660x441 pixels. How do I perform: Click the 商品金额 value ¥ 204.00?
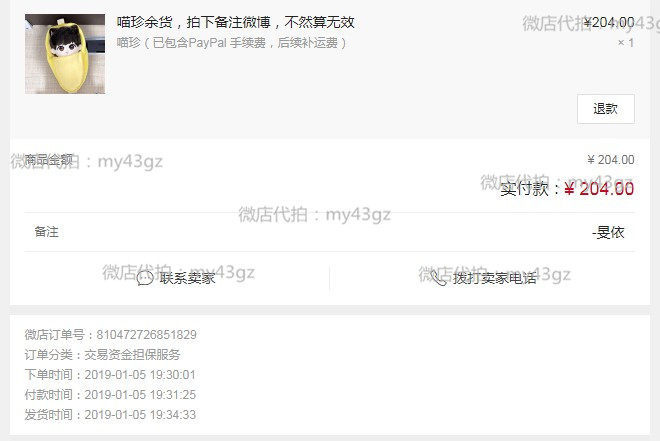(x=611, y=160)
